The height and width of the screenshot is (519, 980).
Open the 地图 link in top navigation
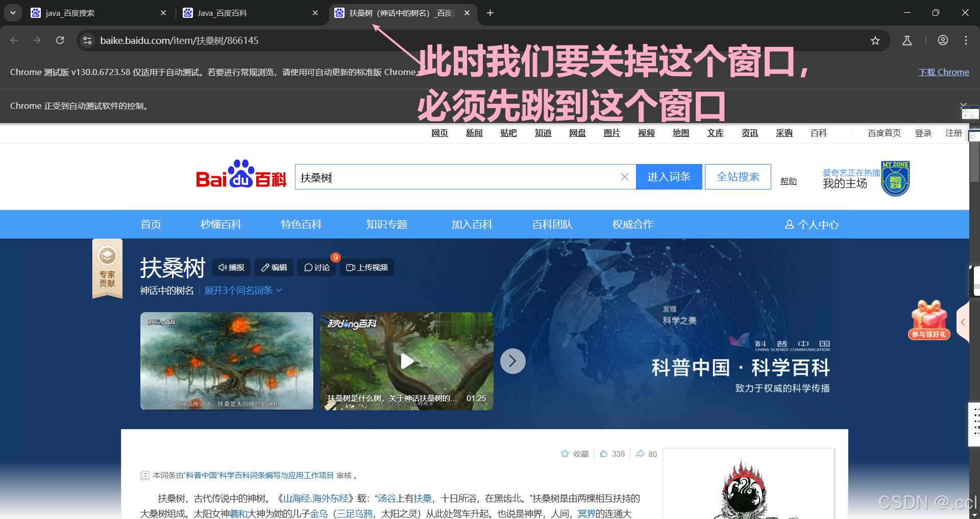681,133
